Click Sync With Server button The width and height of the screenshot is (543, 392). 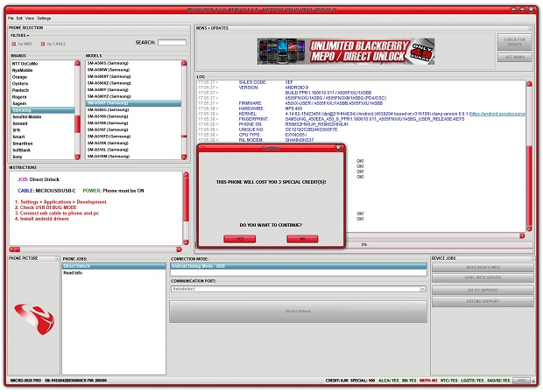pos(483,278)
